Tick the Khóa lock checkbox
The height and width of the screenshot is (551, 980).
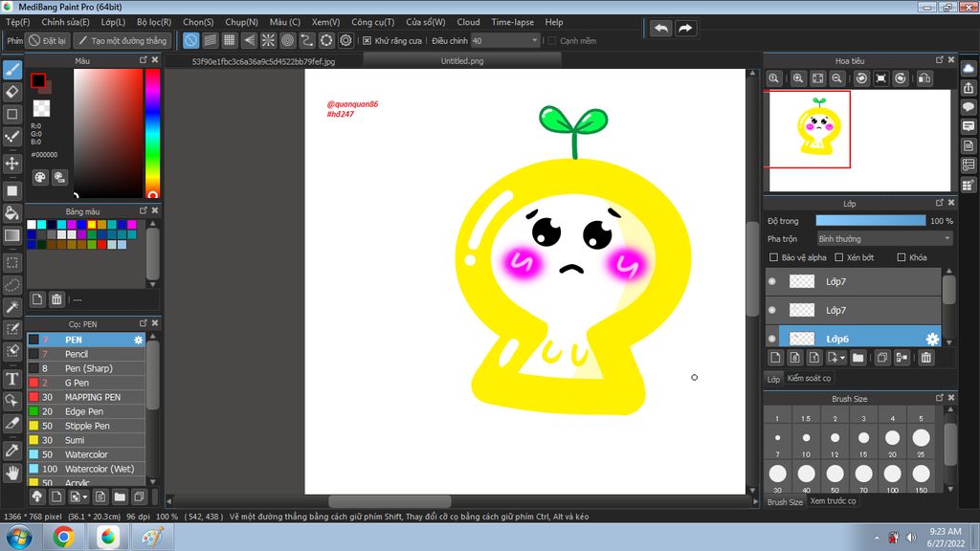(902, 257)
